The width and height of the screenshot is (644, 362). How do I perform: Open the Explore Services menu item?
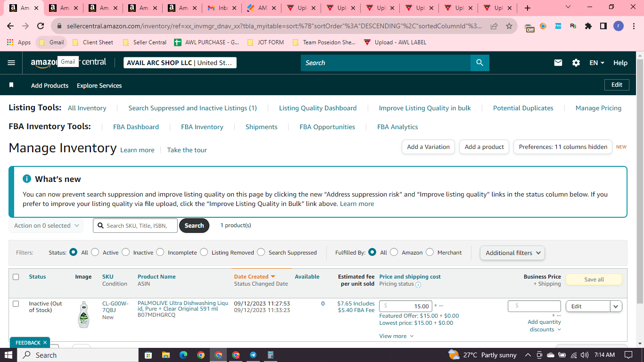pos(99,85)
